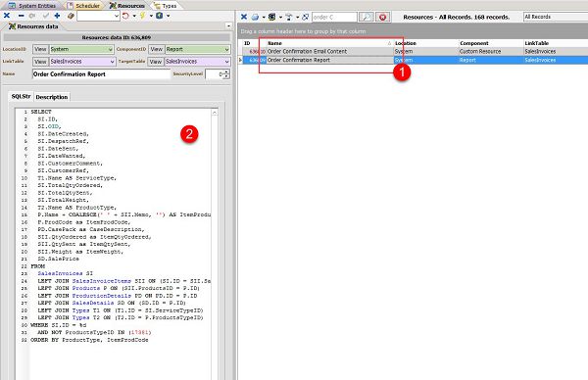Increase the SecurityLevel spinner value
Screen dimensions: 588x380
[226, 71]
